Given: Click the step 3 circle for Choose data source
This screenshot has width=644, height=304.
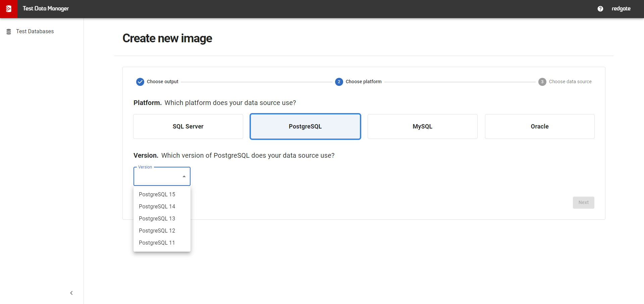Looking at the screenshot, I should (x=542, y=82).
